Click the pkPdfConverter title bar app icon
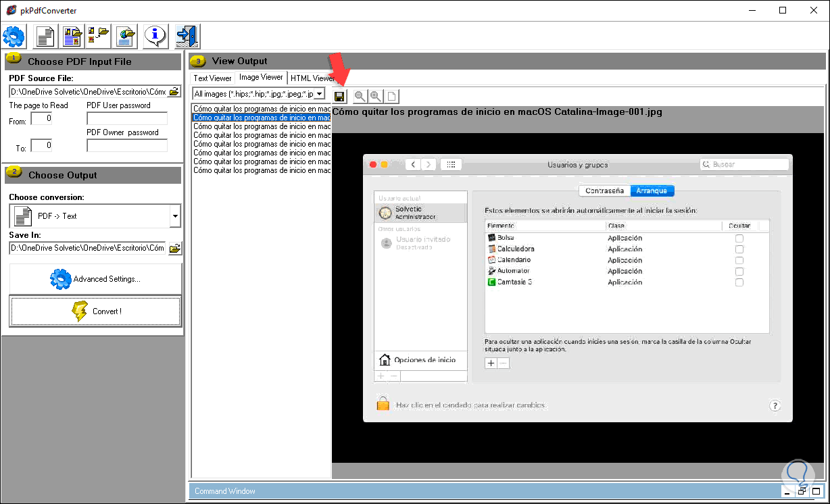 [x=10, y=10]
